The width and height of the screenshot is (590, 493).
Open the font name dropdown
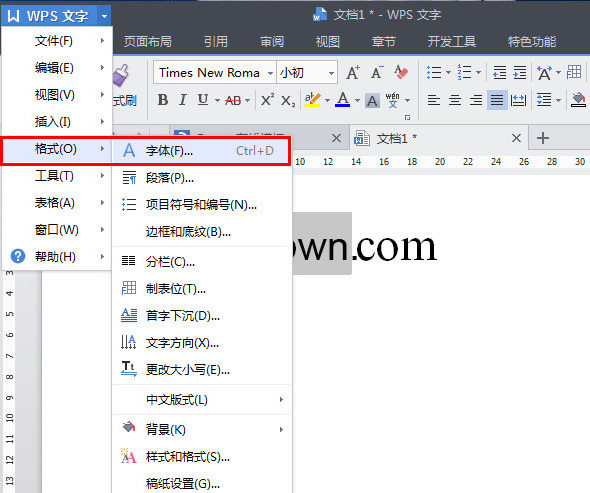(x=270, y=73)
